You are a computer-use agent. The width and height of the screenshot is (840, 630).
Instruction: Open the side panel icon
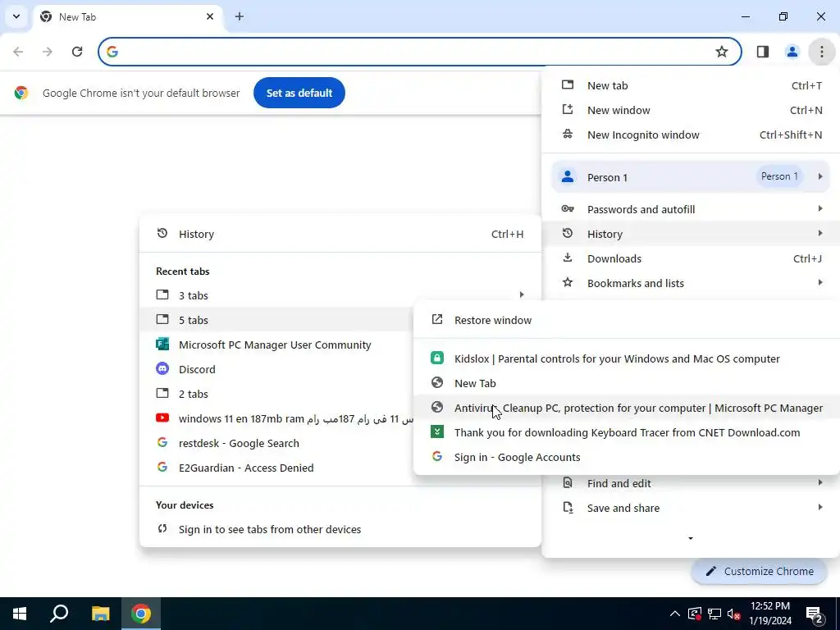click(x=762, y=52)
